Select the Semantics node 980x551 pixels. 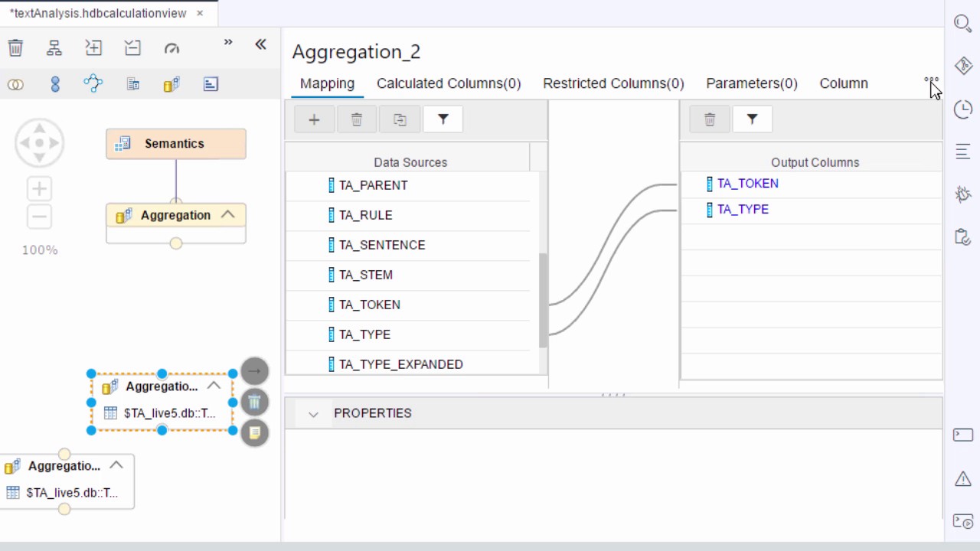(176, 144)
